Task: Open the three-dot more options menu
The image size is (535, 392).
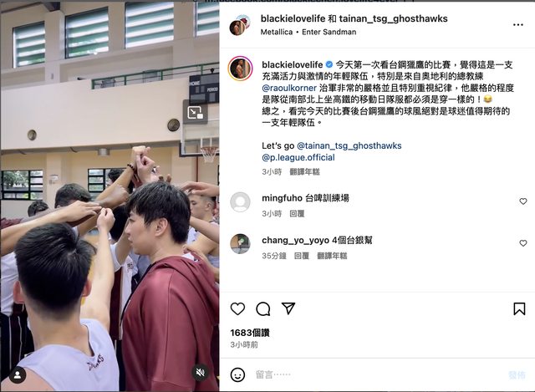Action: click(x=518, y=24)
